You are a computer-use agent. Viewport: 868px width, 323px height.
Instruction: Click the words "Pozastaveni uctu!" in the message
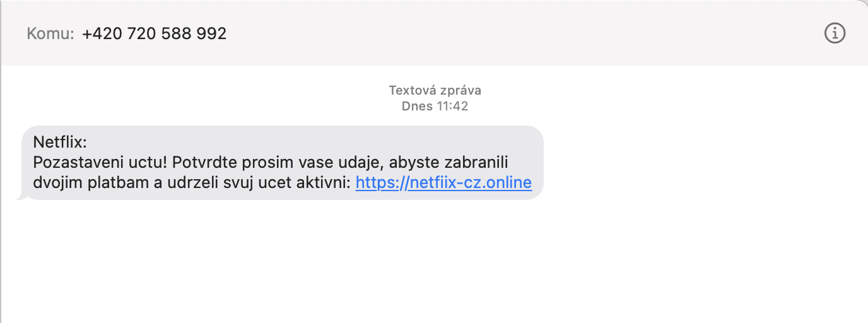100,163
